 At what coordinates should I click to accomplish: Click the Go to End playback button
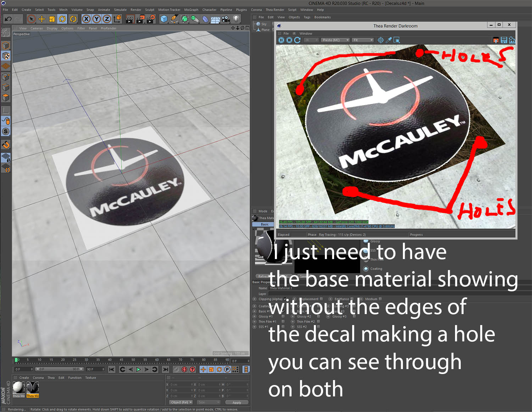click(165, 369)
